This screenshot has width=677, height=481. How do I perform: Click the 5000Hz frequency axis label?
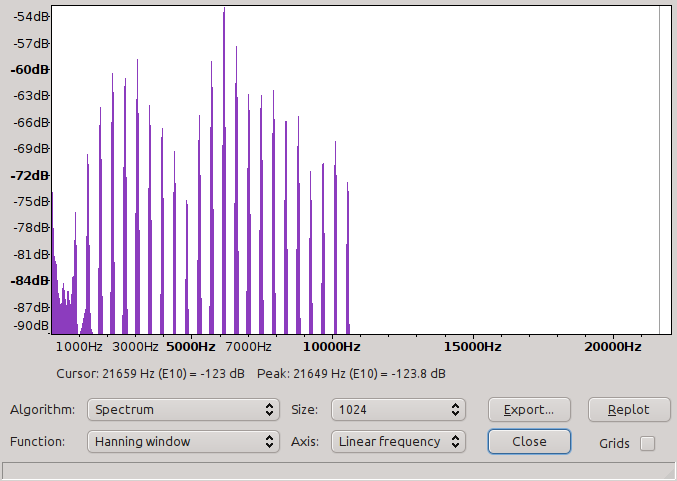[191, 347]
